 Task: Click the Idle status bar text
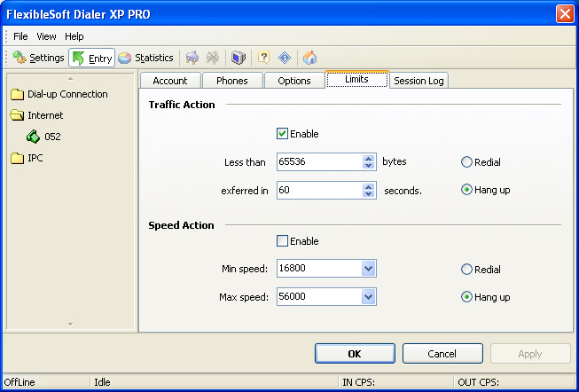click(x=102, y=382)
